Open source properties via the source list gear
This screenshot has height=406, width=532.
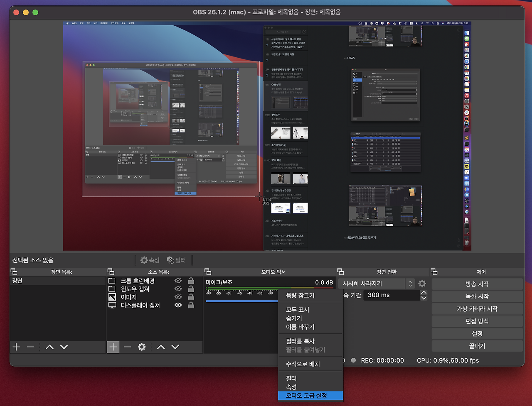[x=142, y=347]
